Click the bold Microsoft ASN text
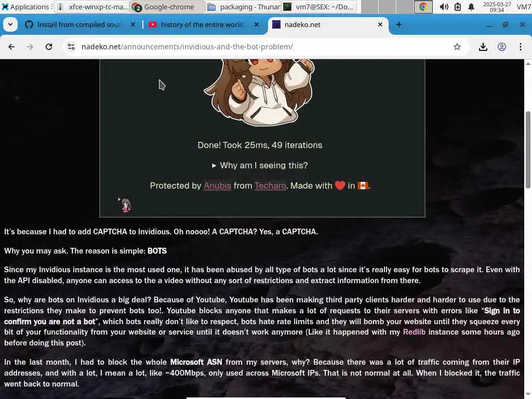The height and width of the screenshot is (399, 532). click(x=196, y=362)
